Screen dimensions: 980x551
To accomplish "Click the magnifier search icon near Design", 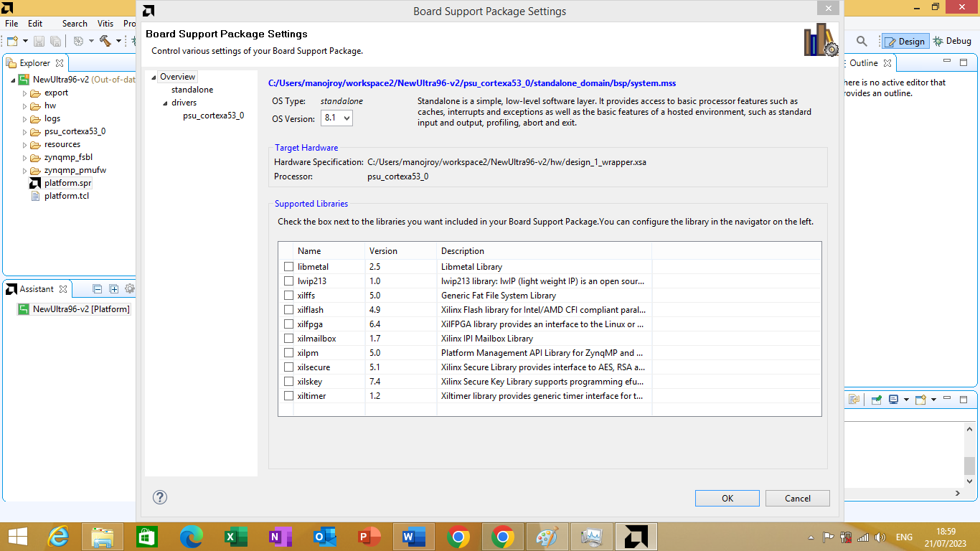I will coord(862,41).
